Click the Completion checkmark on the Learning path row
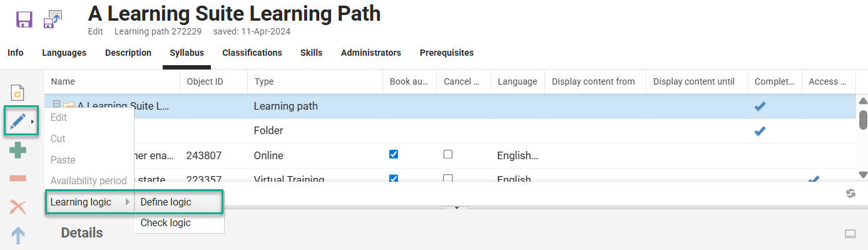 pos(760,107)
